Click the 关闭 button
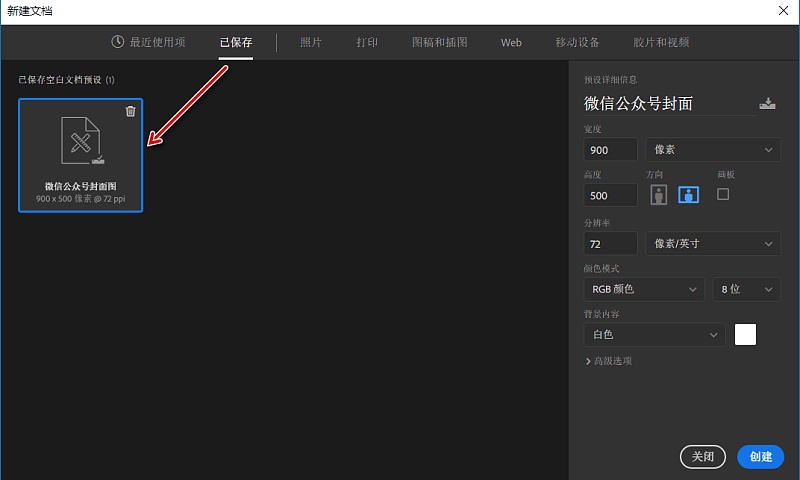Image resolution: width=800 pixels, height=480 pixels. [x=703, y=457]
